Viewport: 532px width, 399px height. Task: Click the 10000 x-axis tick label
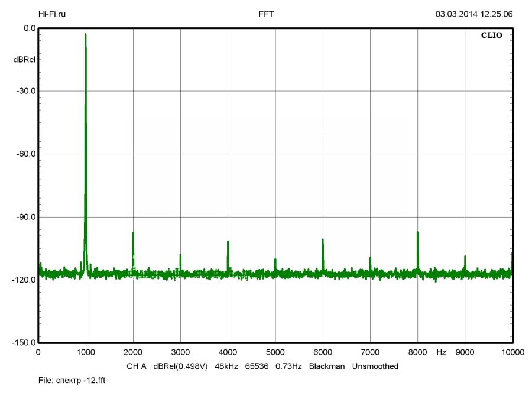(x=511, y=352)
